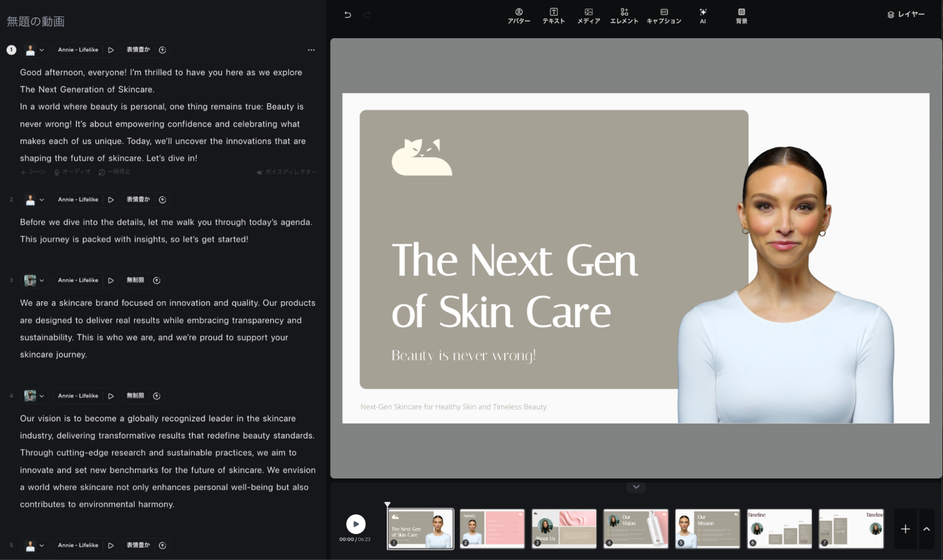The width and height of the screenshot is (943, 560).
Task: Open the Text (テキスト) tool
Action: (553, 16)
